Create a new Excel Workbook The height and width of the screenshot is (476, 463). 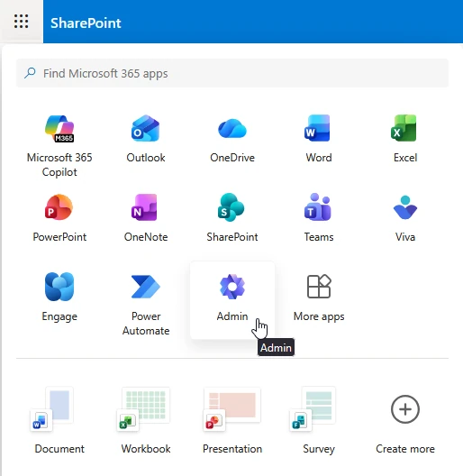pos(146,420)
